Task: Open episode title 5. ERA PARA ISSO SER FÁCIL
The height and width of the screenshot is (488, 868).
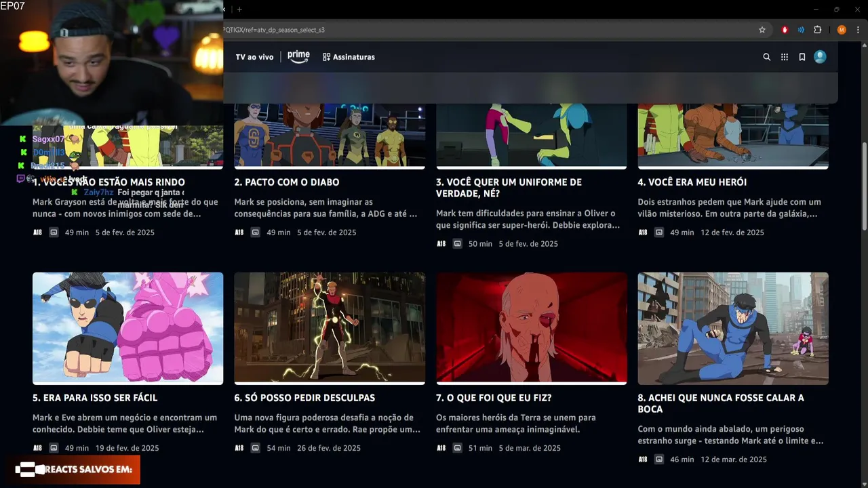Action: click(x=95, y=398)
